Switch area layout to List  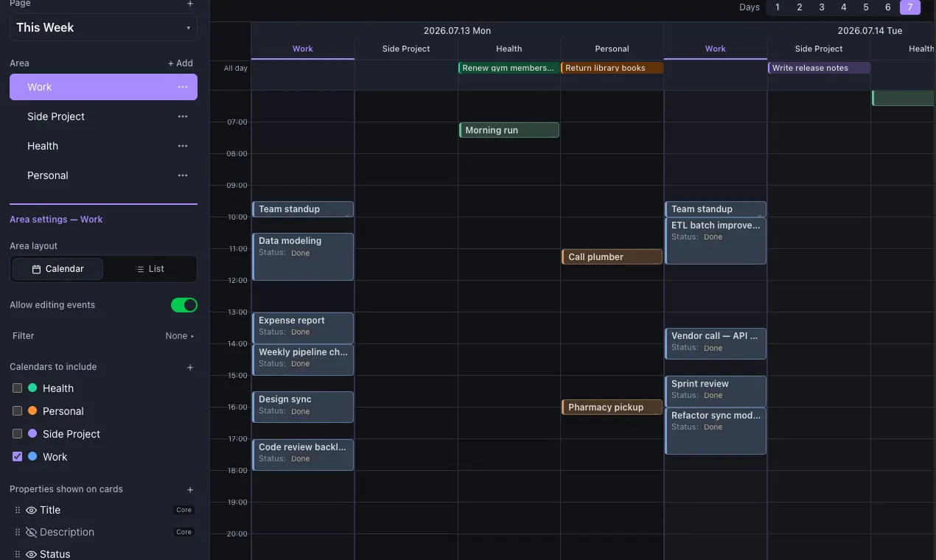pos(150,269)
